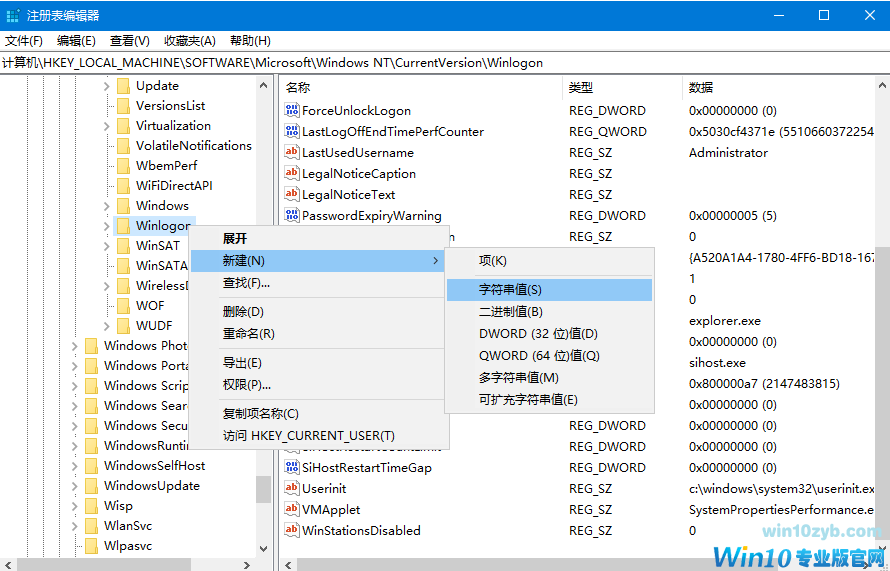Click the 名称 column header
The width and height of the screenshot is (890, 571).
298,88
